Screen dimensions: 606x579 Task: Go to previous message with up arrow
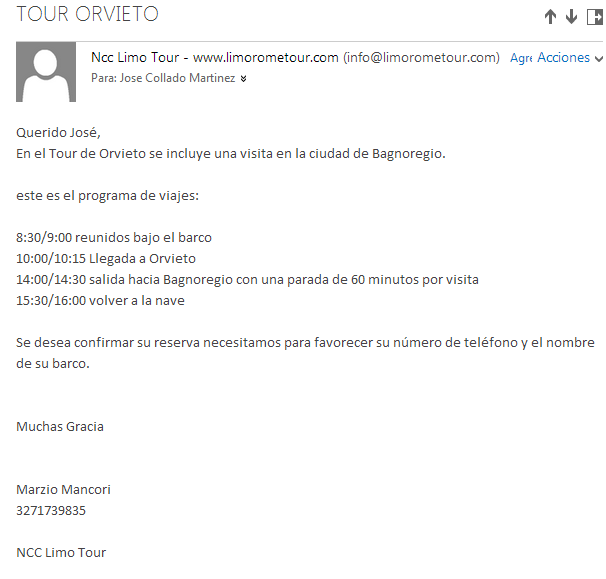click(x=550, y=17)
